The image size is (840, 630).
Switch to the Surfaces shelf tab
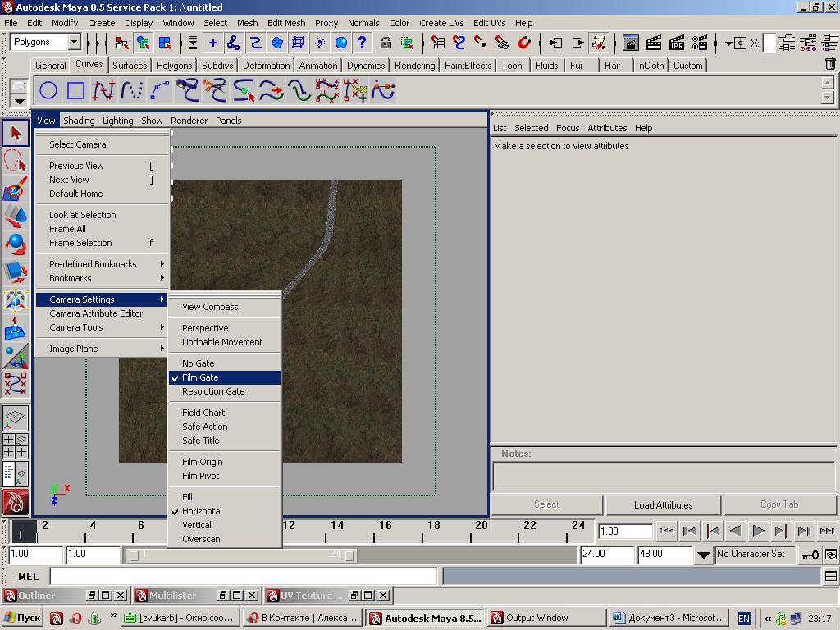coord(130,66)
